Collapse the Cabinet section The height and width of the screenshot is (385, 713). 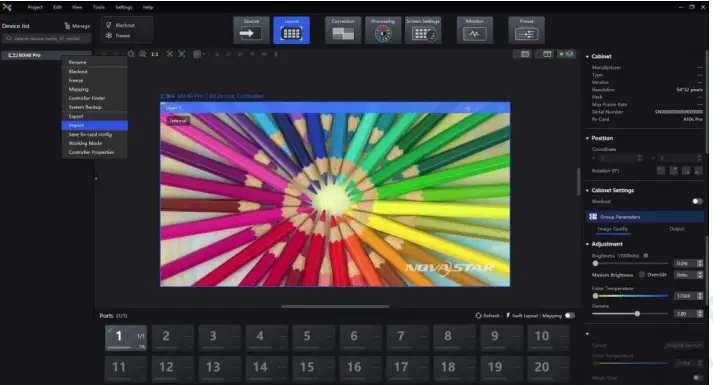point(587,56)
